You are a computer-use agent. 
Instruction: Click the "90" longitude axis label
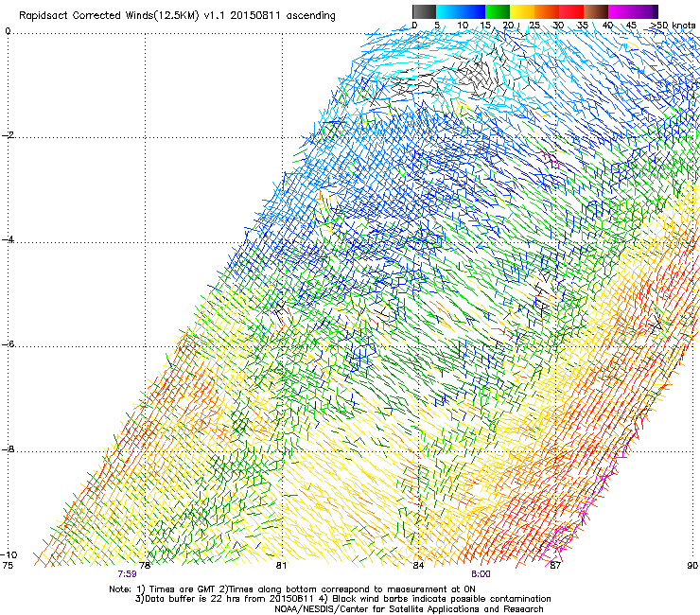click(692, 566)
